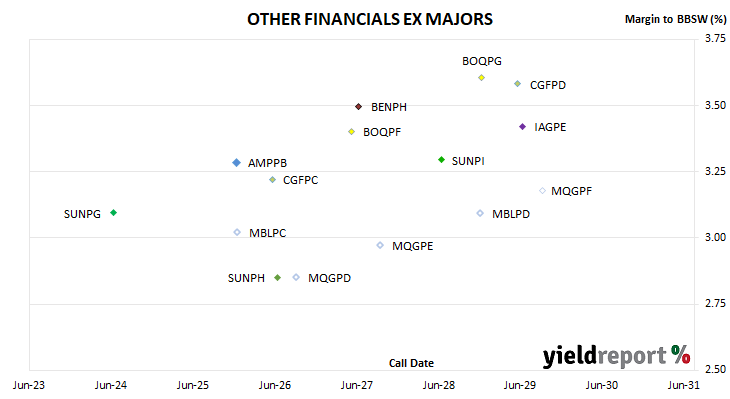Select the green SUNPG data point
Viewport: 730px width, 399px height.
click(x=113, y=213)
